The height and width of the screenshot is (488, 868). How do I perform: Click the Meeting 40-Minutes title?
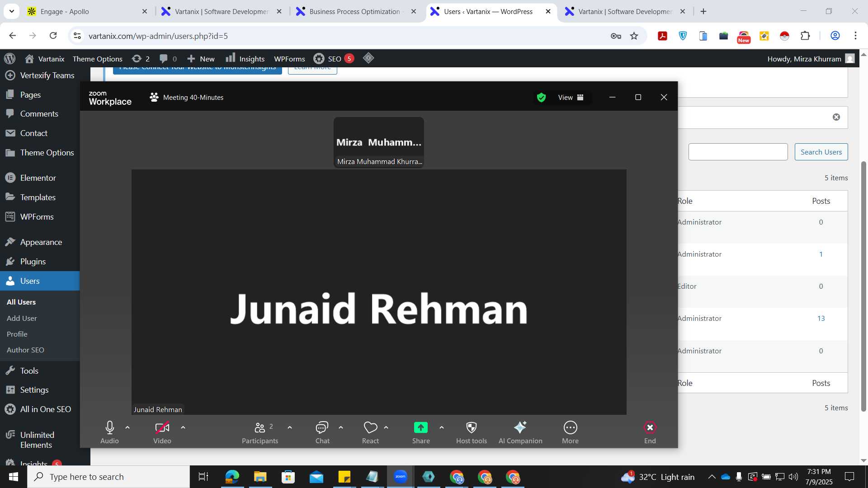pyautogui.click(x=193, y=98)
